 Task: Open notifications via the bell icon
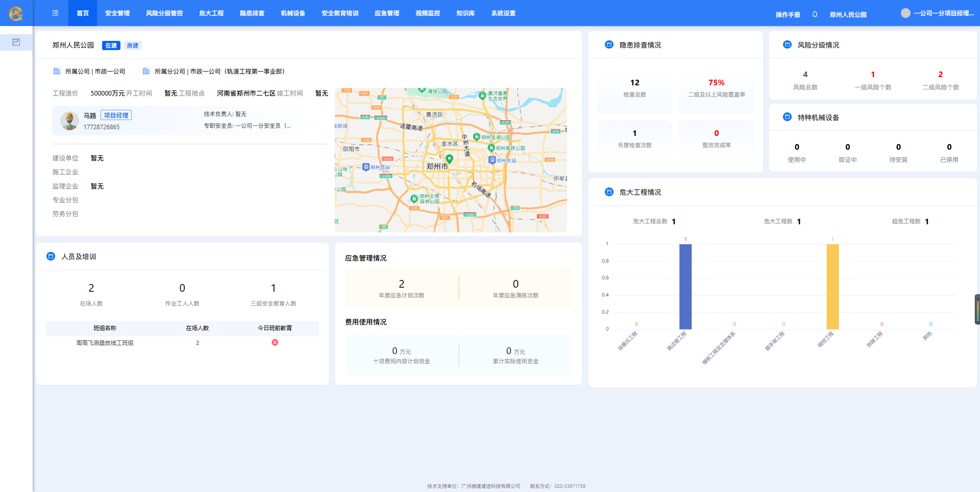tap(815, 14)
